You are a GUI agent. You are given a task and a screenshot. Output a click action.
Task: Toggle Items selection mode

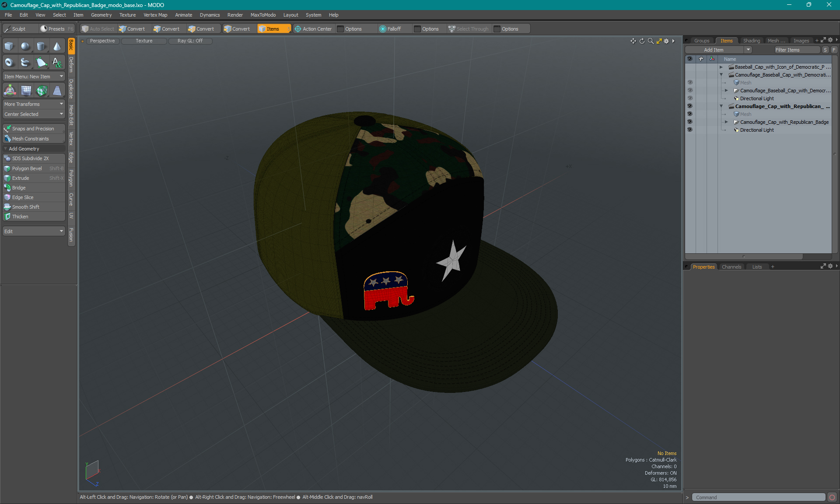point(274,29)
